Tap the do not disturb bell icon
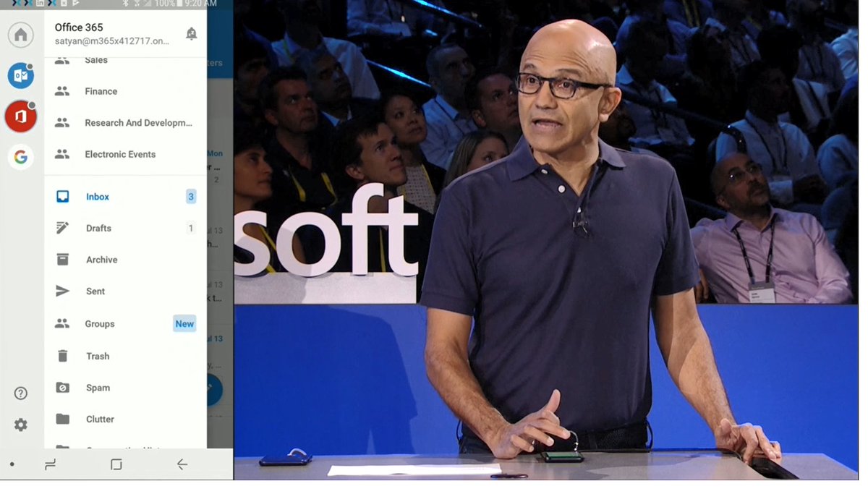This screenshot has height=494, width=868. point(191,33)
